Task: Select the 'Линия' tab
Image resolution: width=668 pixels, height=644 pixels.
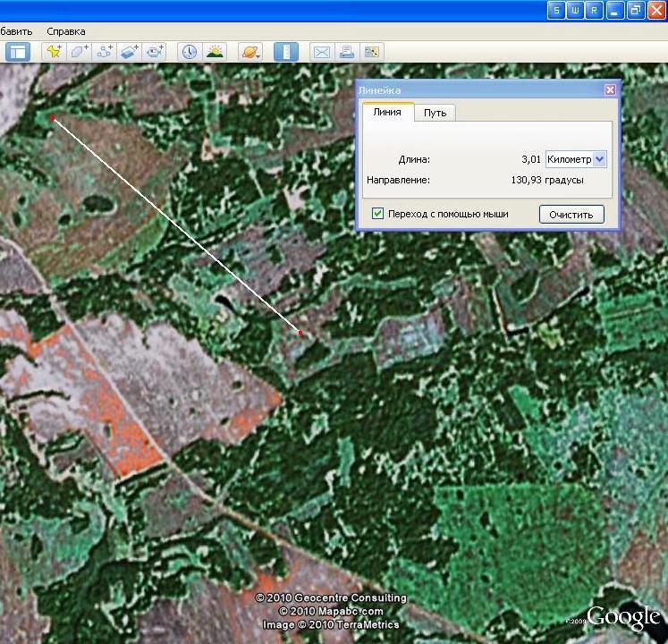Action: coord(387,112)
